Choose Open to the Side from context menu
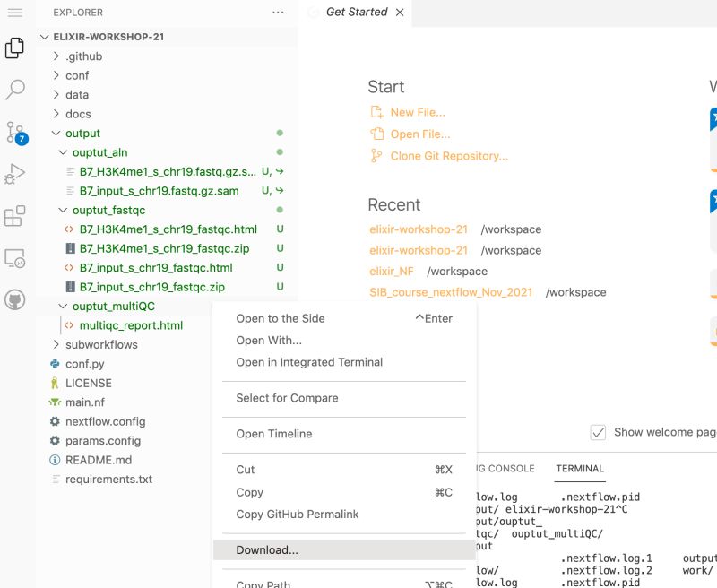This screenshot has width=717, height=588. coord(344,319)
